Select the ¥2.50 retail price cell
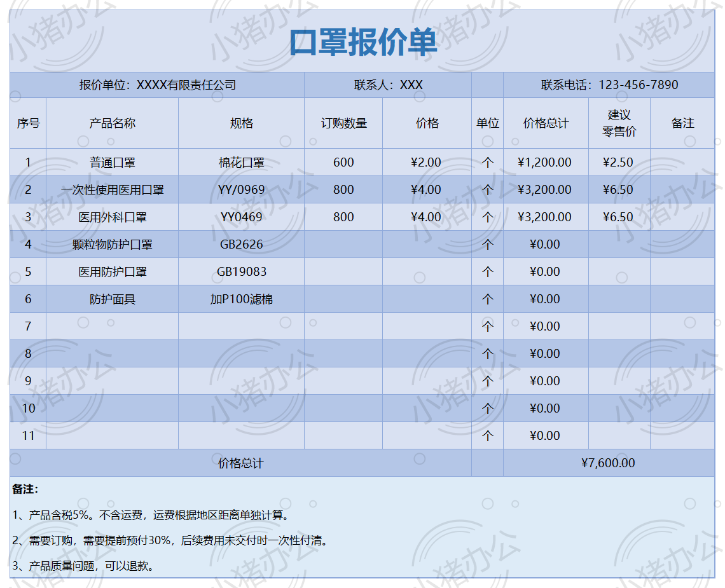725x588 pixels. 619,162
